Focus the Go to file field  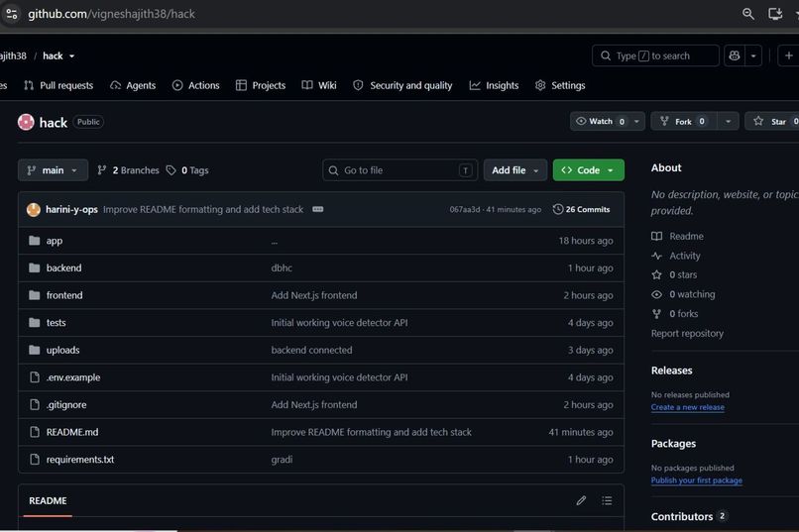[x=400, y=170]
